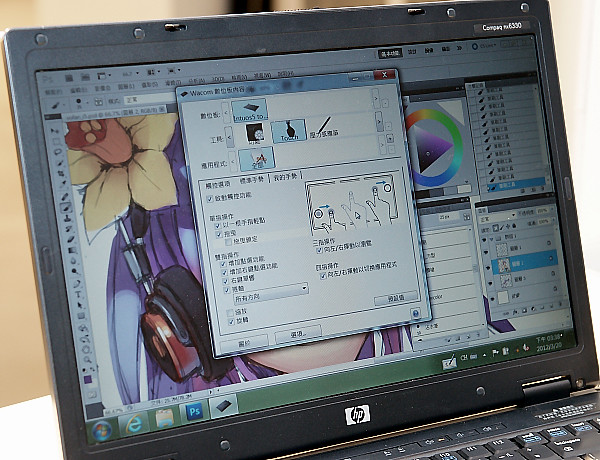Open the 模式 正常 dropdown in options bar
The image size is (600, 460).
(149, 99)
